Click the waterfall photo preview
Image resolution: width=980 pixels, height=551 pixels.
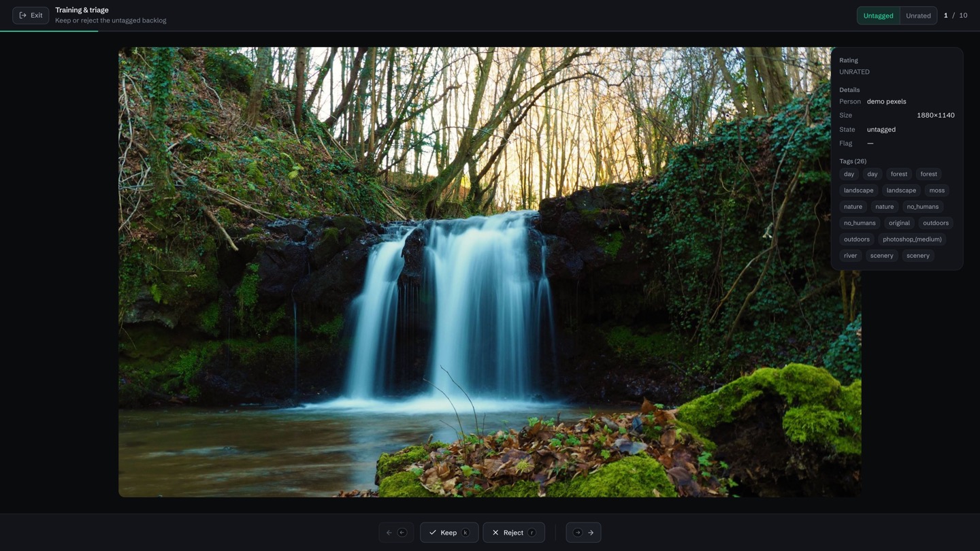tap(489, 271)
